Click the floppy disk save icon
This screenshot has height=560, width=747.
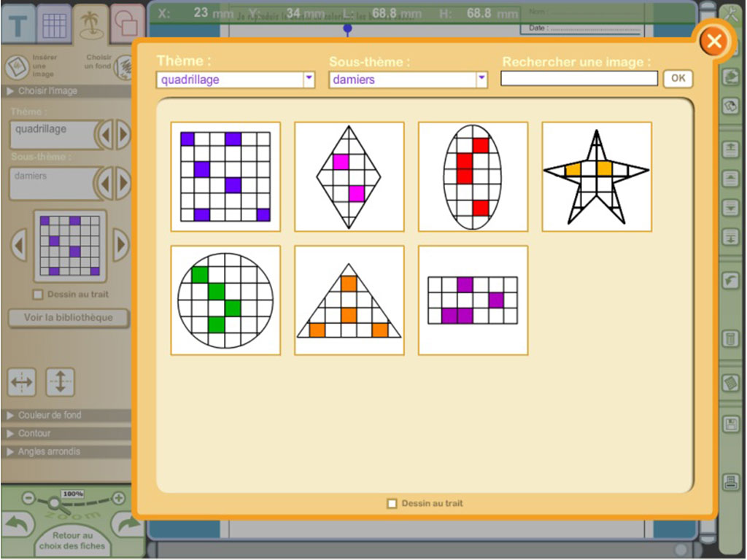coord(729,424)
